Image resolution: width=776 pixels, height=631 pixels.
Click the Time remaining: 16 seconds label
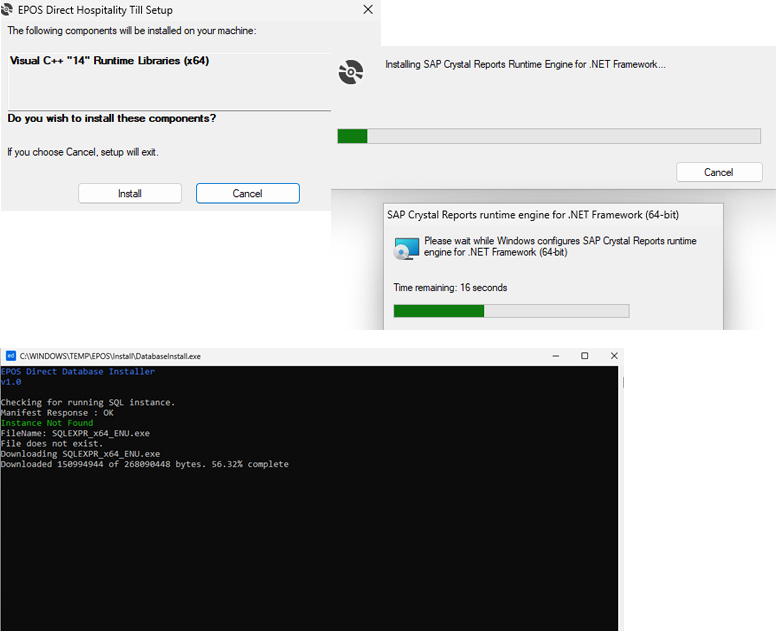tap(450, 288)
